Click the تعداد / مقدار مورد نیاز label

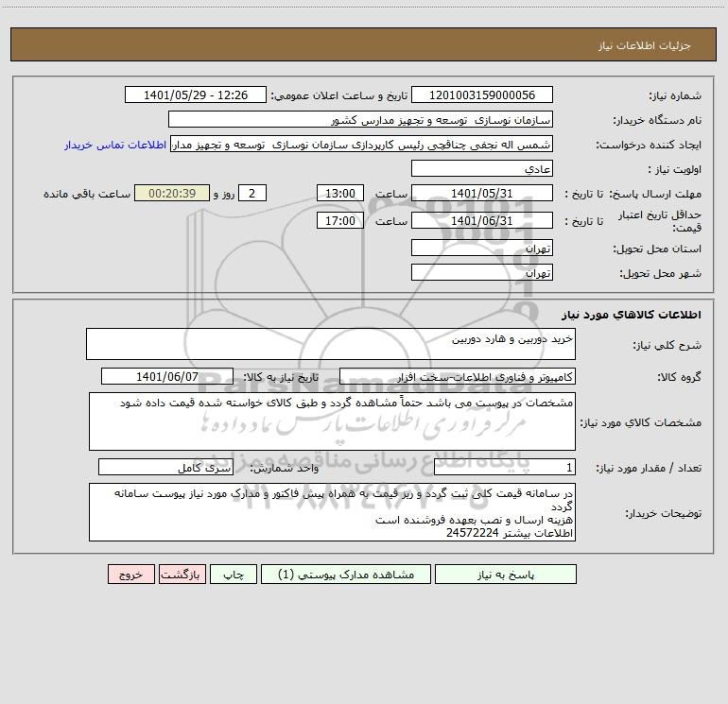[649, 469]
